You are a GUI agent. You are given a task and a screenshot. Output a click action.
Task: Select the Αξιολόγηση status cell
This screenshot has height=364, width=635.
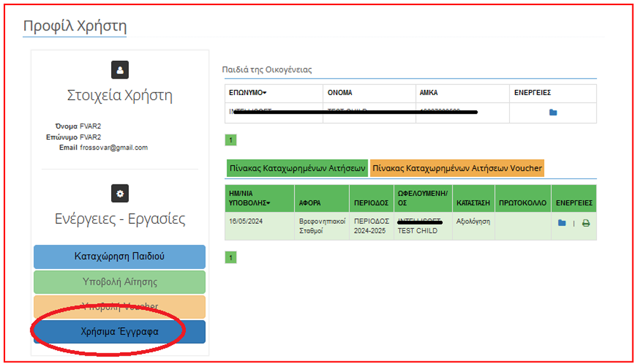pyautogui.click(x=473, y=221)
